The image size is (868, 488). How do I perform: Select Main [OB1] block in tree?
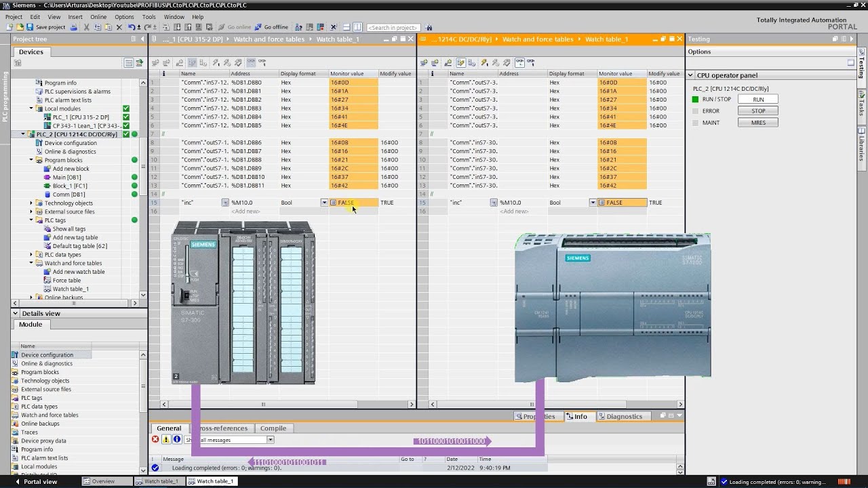(x=66, y=178)
